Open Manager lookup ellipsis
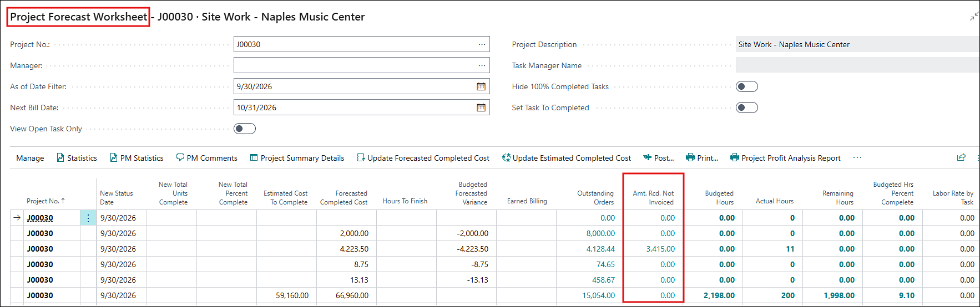This screenshot has height=307, width=980. (482, 65)
